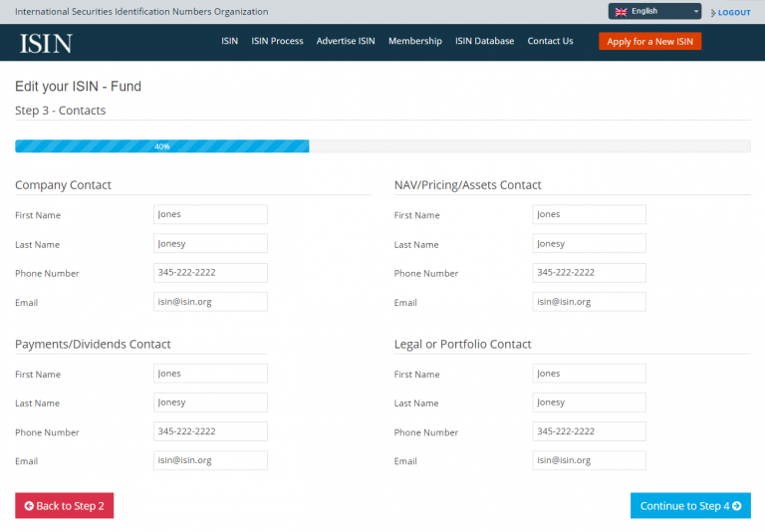Open the Contact Us page

pos(550,42)
